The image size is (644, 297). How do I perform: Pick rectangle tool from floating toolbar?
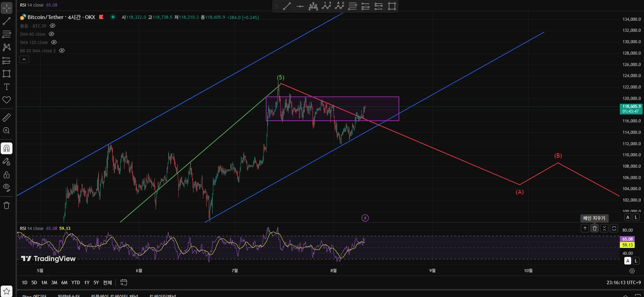[392, 6]
